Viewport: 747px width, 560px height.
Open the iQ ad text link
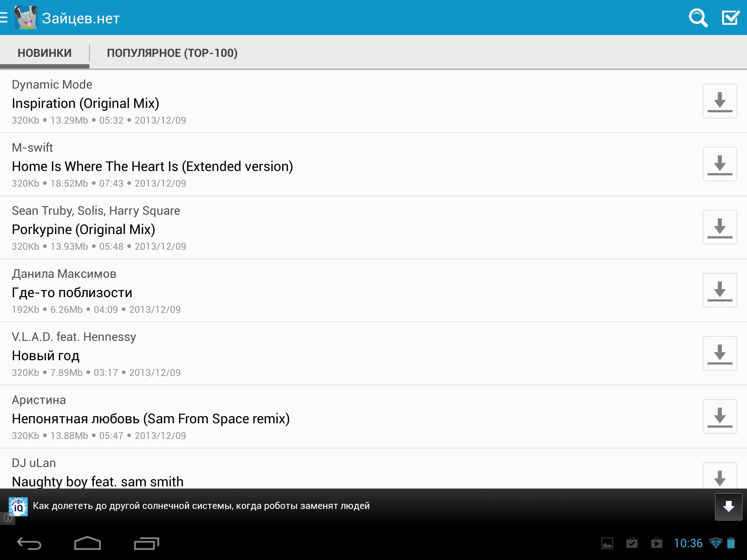click(201, 506)
